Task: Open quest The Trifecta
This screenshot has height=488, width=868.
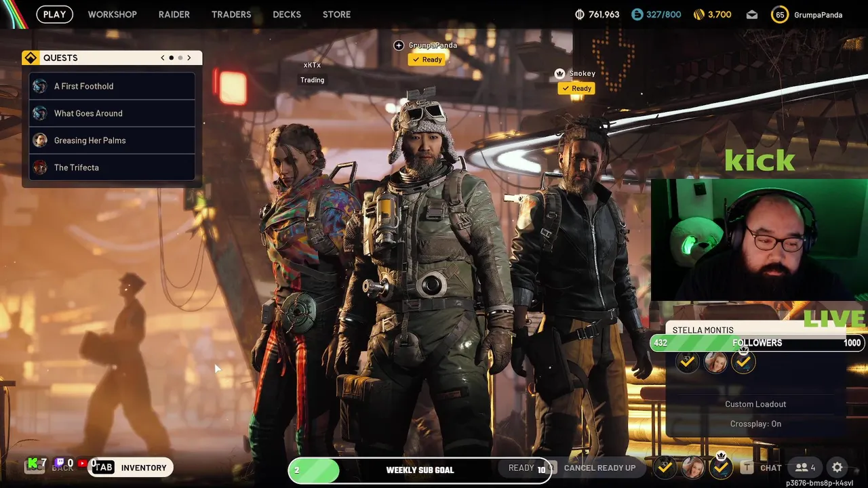Action: (x=112, y=167)
